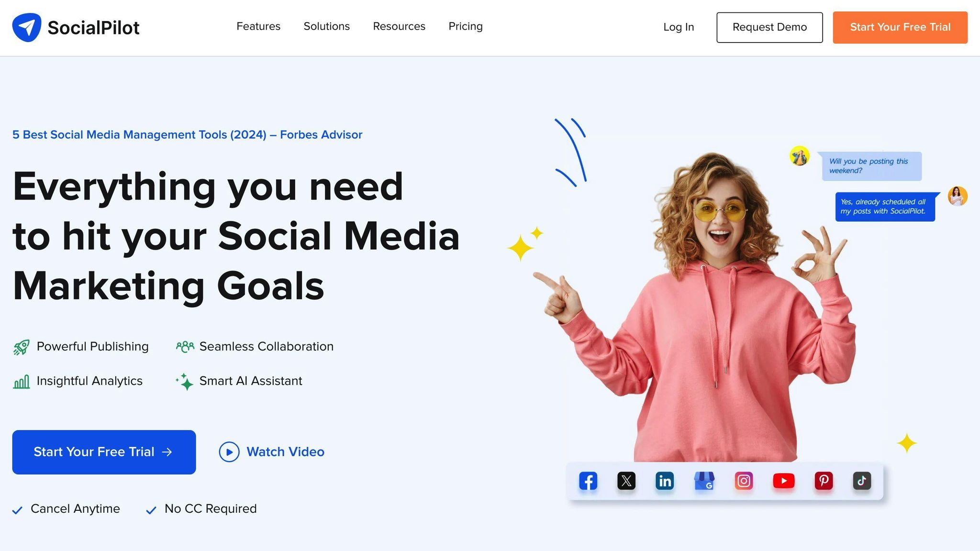980x551 pixels.
Task: Click the LinkedIn icon
Action: [x=665, y=481]
